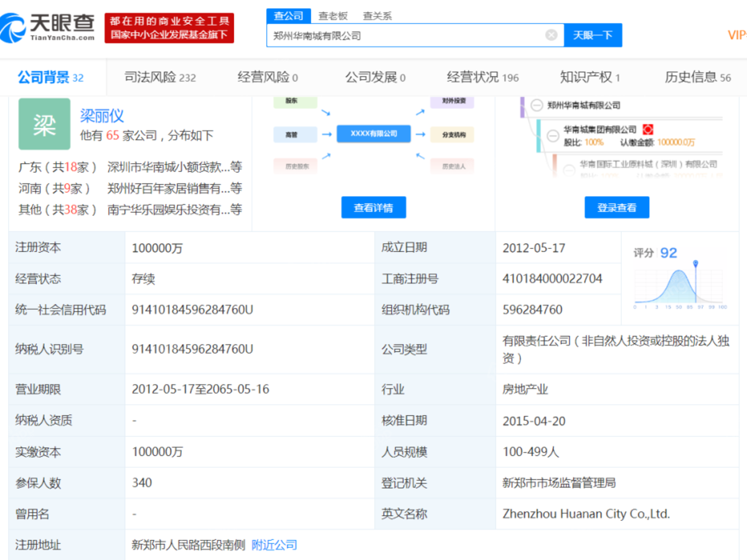Click business term 2012-05-17至2065-05-16
Viewport: 747px width, 560px height.
point(200,390)
